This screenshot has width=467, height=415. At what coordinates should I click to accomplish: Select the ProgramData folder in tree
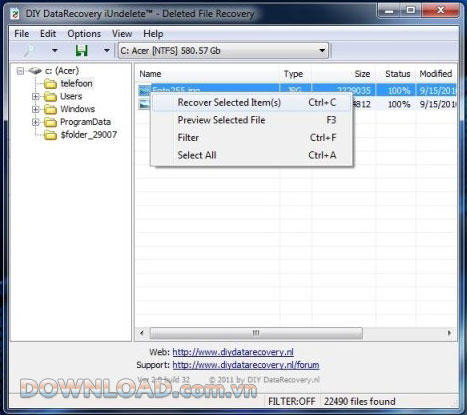pos(85,122)
